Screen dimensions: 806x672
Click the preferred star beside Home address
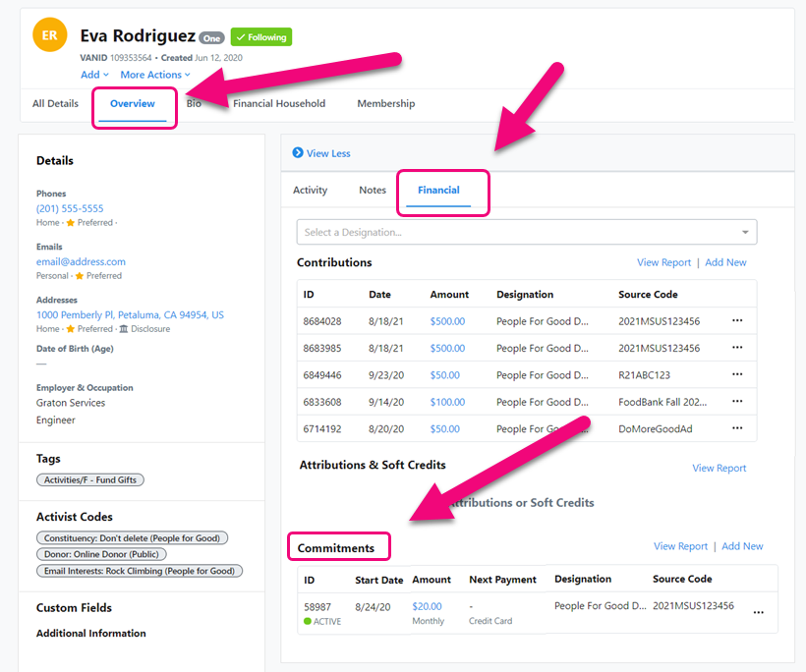(71, 329)
